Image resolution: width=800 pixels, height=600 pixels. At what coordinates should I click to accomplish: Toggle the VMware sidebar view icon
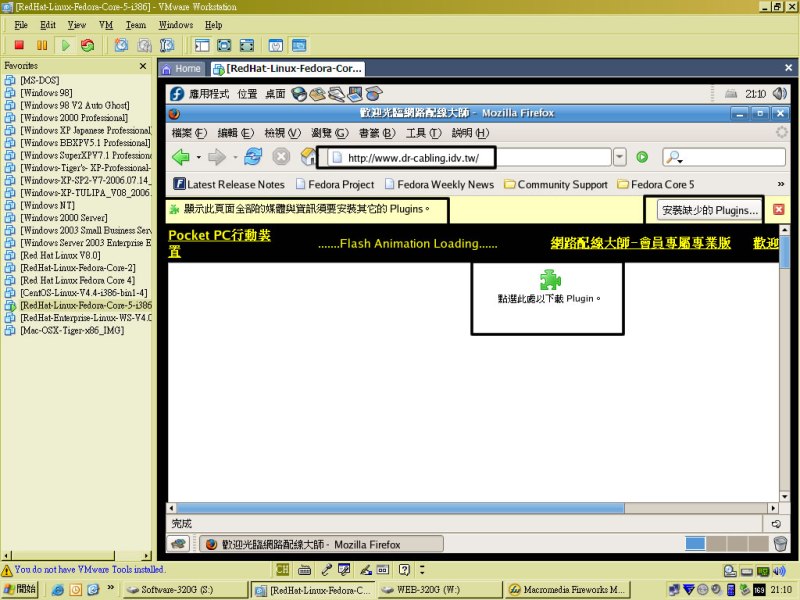[x=202, y=45]
